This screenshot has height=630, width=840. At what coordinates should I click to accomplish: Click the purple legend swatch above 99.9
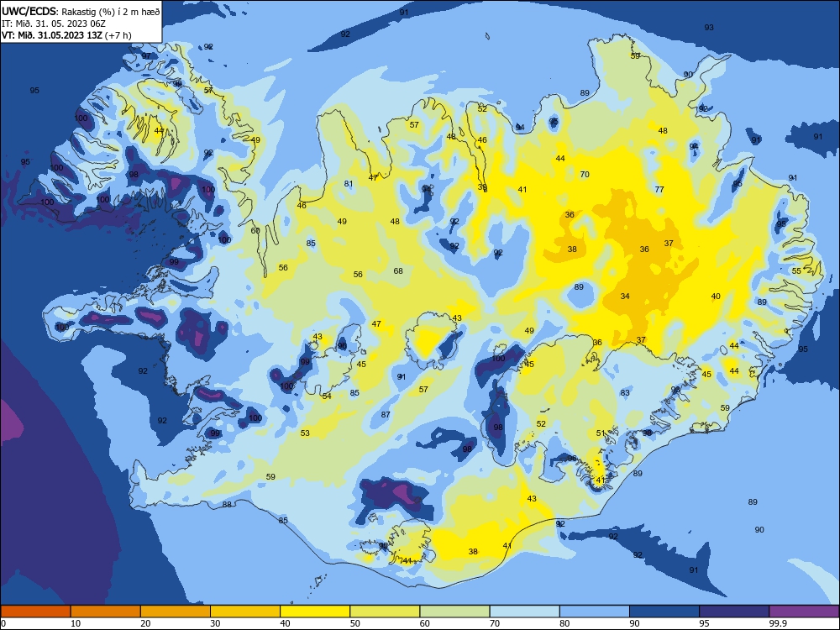[x=804, y=612]
